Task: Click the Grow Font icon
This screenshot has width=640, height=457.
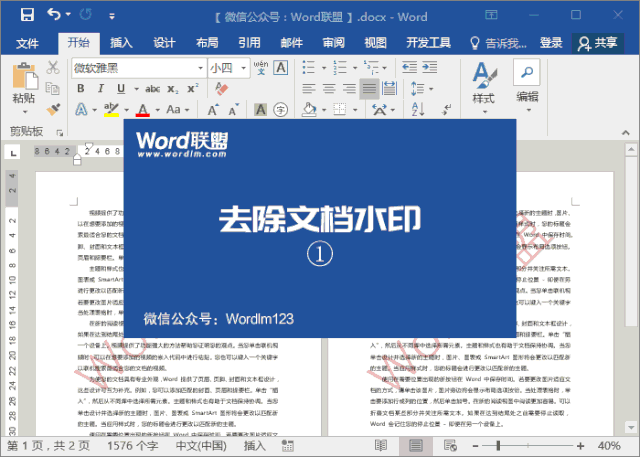Action: [213, 109]
